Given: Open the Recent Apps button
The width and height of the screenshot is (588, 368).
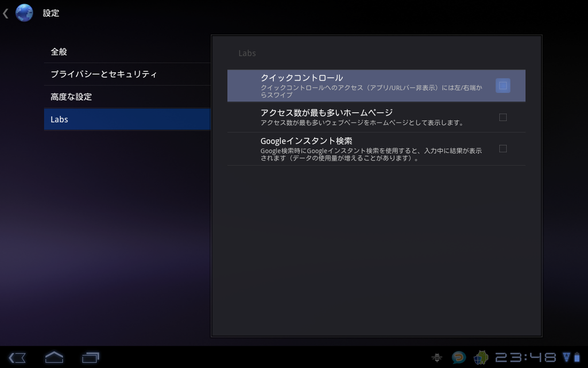Looking at the screenshot, I should tap(90, 357).
